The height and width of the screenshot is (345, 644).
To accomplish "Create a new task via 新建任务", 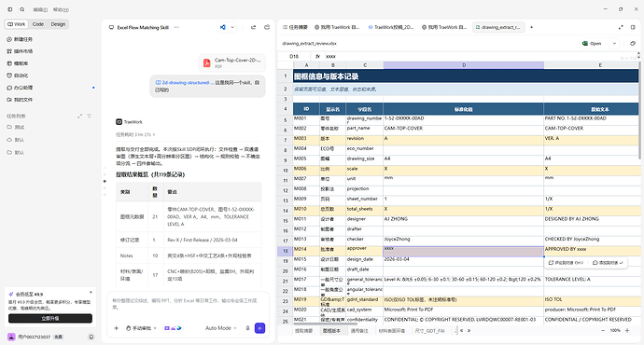I will click(20, 39).
